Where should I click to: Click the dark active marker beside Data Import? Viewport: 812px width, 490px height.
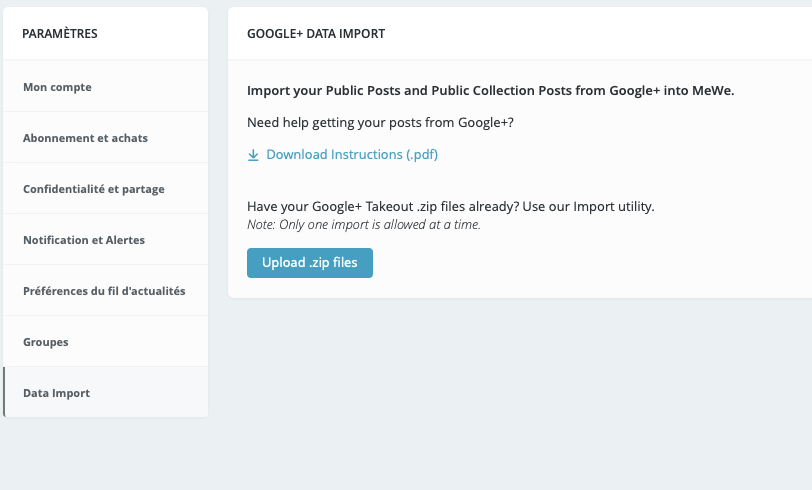click(x=4, y=392)
